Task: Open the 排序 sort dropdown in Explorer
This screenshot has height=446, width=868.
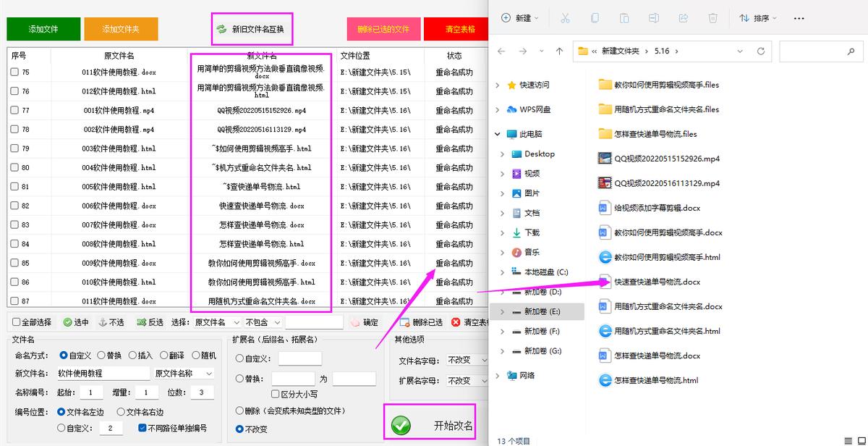Action: (757, 18)
